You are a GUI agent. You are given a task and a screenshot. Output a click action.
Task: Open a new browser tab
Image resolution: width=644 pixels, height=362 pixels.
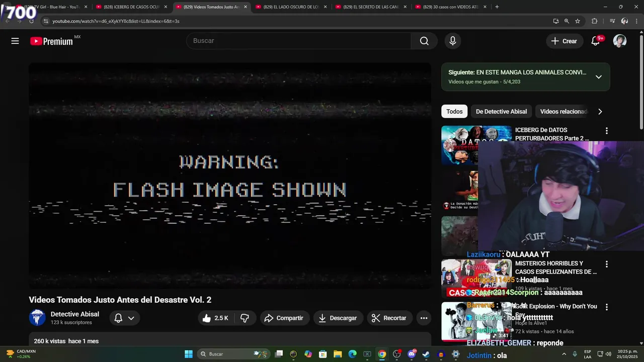coord(497,7)
